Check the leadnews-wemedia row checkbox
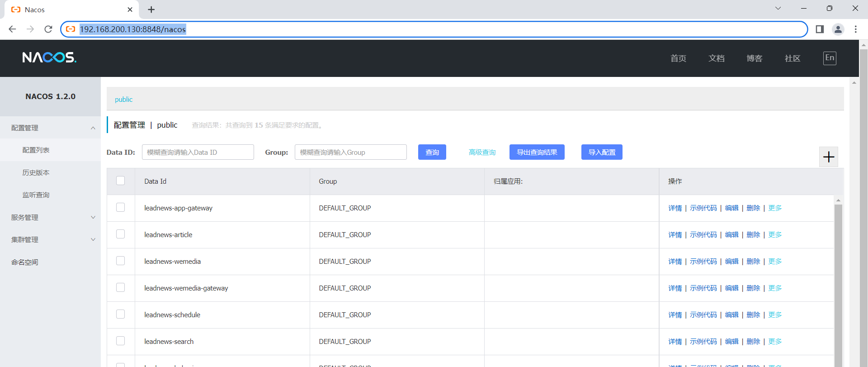 (120, 261)
